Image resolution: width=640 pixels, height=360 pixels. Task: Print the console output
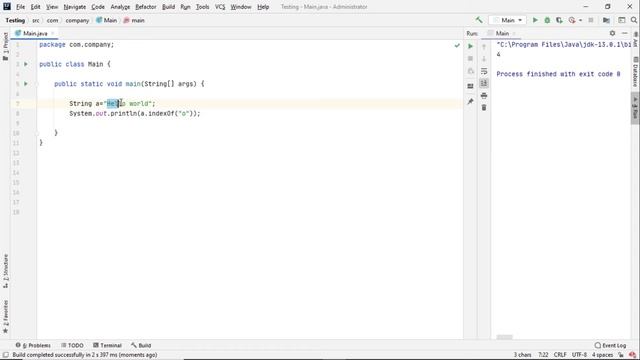tap(484, 96)
